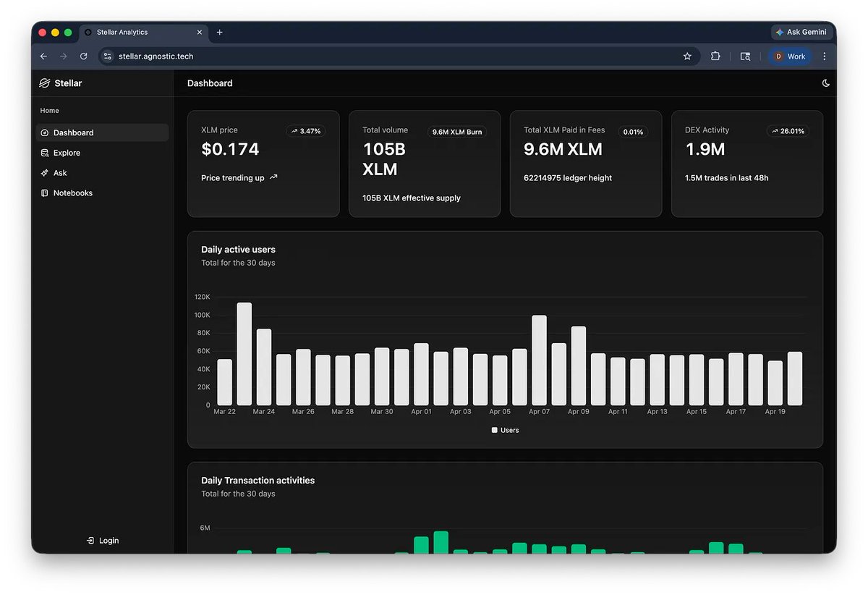Click the 'Stellar' brand name
The width and height of the screenshot is (868, 595).
pyautogui.click(x=68, y=83)
